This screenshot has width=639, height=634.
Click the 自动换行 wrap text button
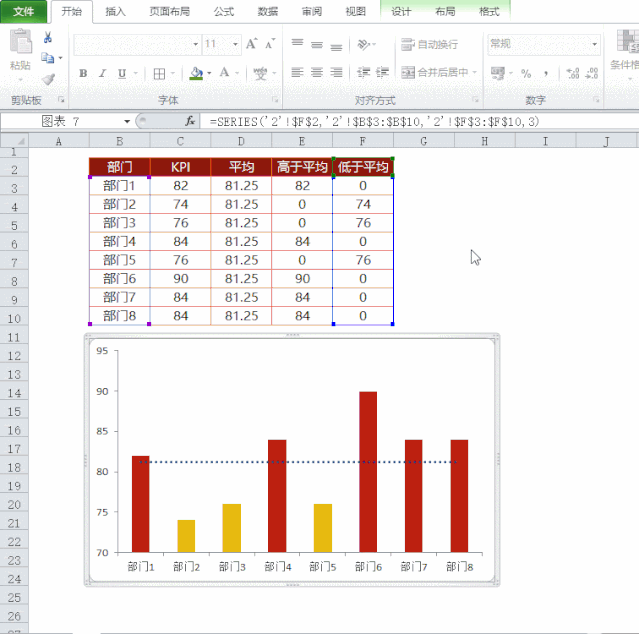[430, 44]
